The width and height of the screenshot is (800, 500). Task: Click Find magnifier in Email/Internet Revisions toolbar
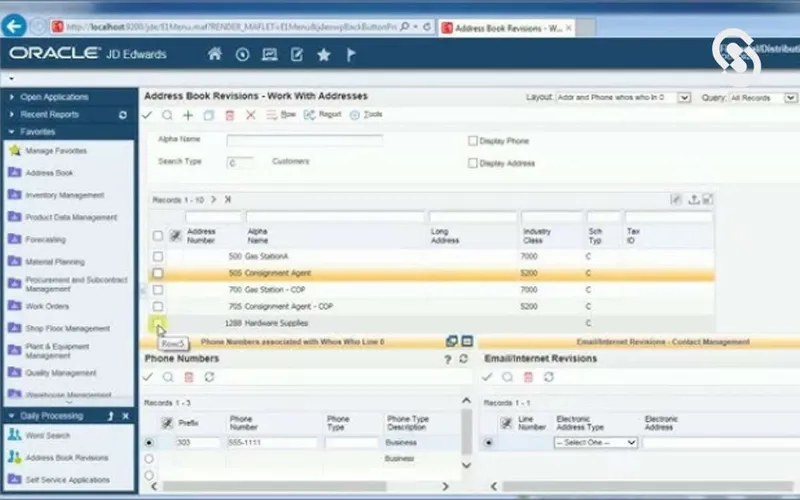(x=507, y=377)
